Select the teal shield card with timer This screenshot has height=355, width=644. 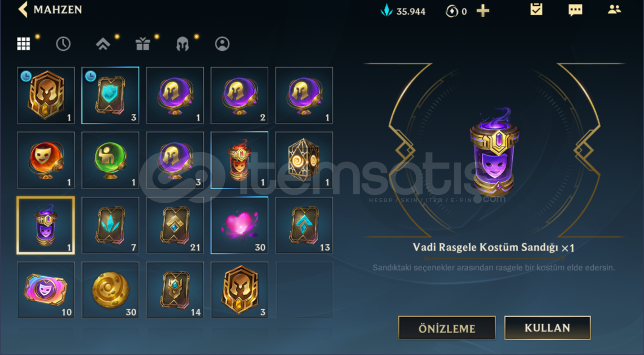(x=111, y=95)
